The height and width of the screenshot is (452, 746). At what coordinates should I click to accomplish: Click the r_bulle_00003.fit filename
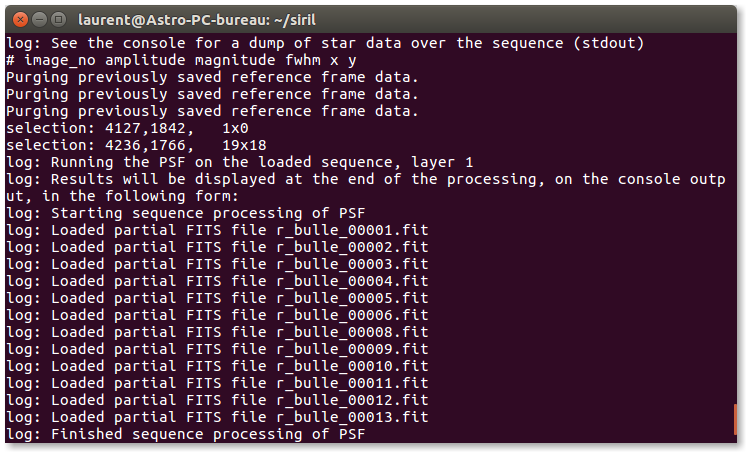click(352, 263)
